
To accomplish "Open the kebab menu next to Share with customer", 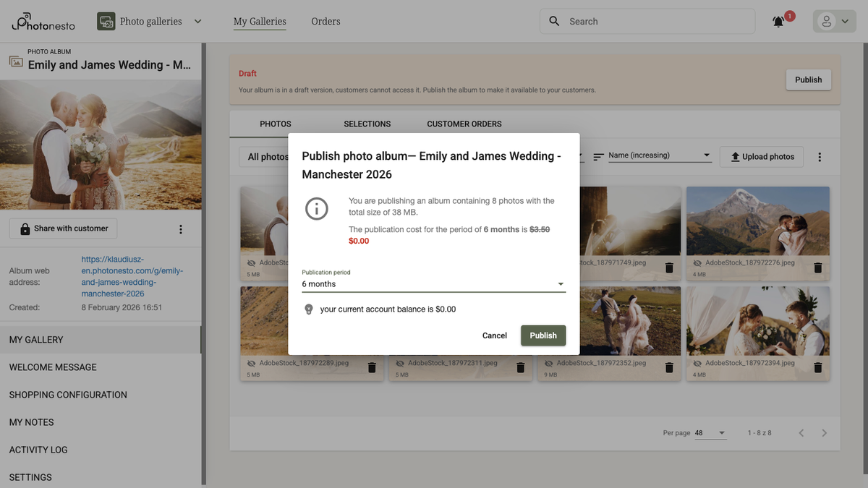I will click(180, 228).
